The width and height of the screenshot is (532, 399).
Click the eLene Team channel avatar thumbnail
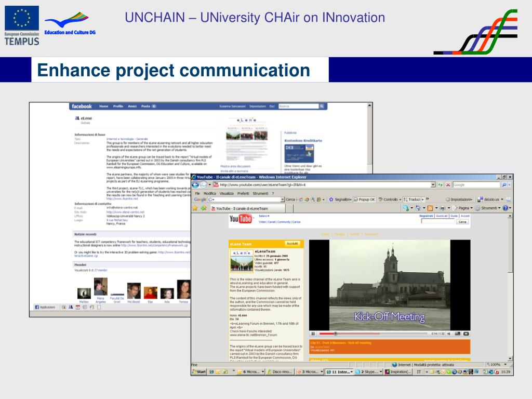point(242,261)
